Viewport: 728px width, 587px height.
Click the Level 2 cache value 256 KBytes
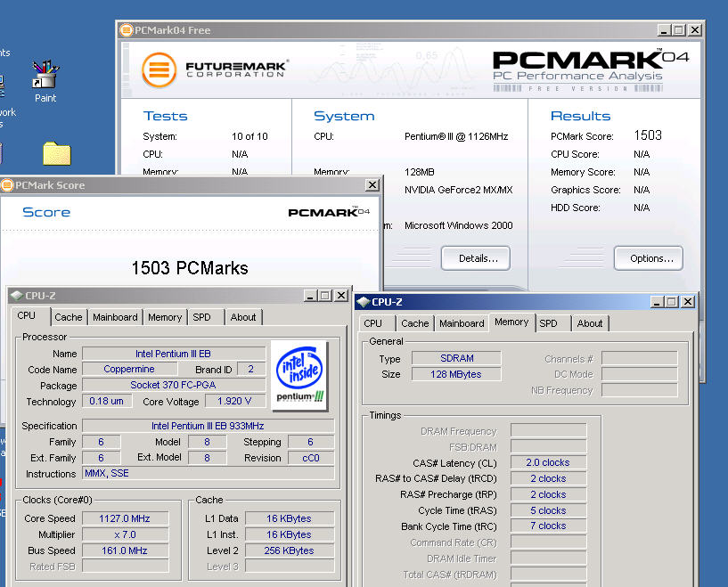pyautogui.click(x=290, y=550)
